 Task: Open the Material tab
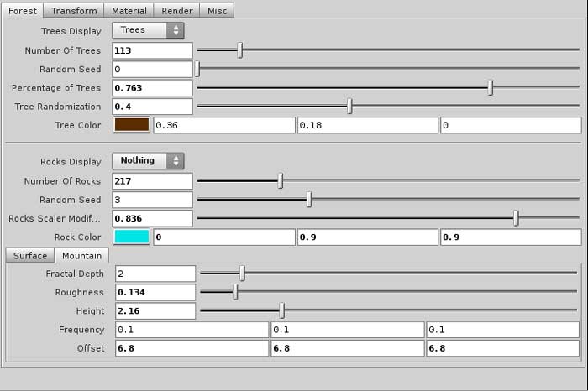point(129,10)
